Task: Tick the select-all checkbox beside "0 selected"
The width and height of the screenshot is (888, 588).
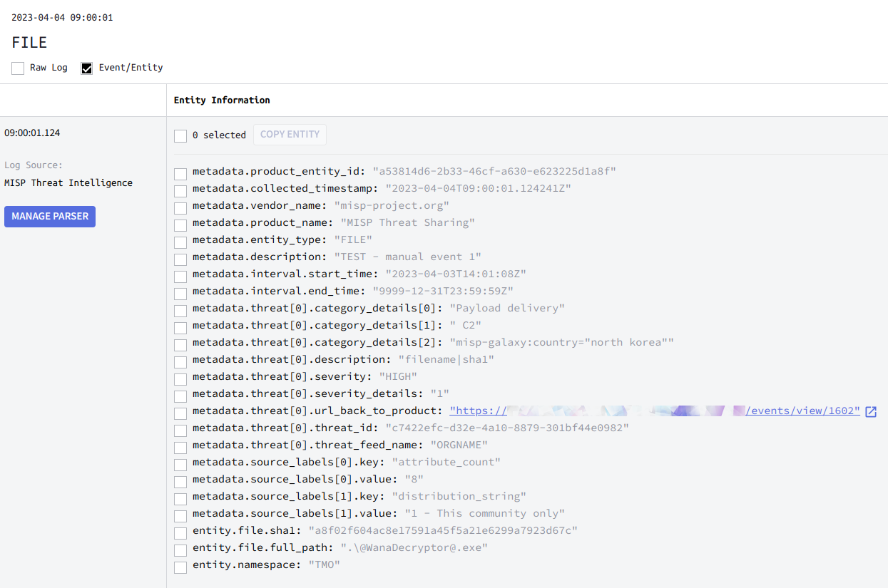Action: click(180, 135)
